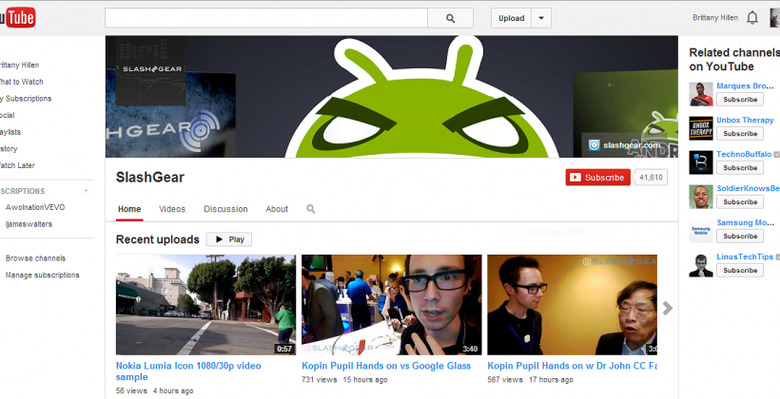The width and height of the screenshot is (780, 399).
Task: Subscribe to SlashGear channel
Action: (x=598, y=177)
